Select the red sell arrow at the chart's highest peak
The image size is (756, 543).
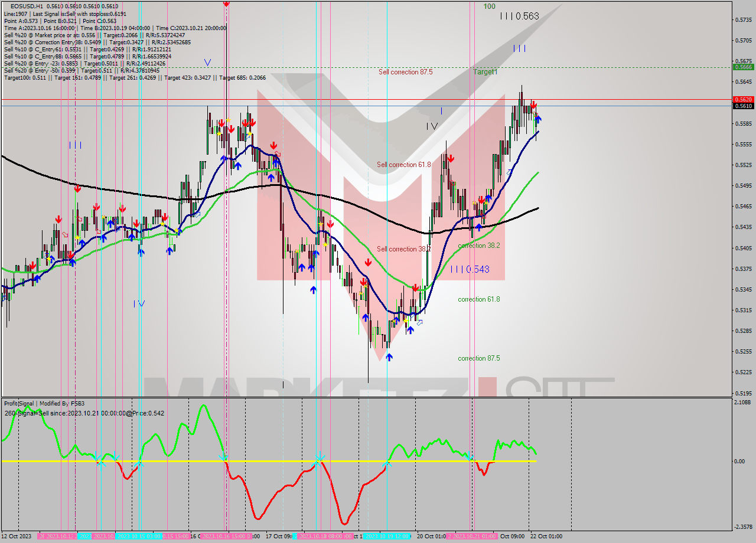pos(533,104)
